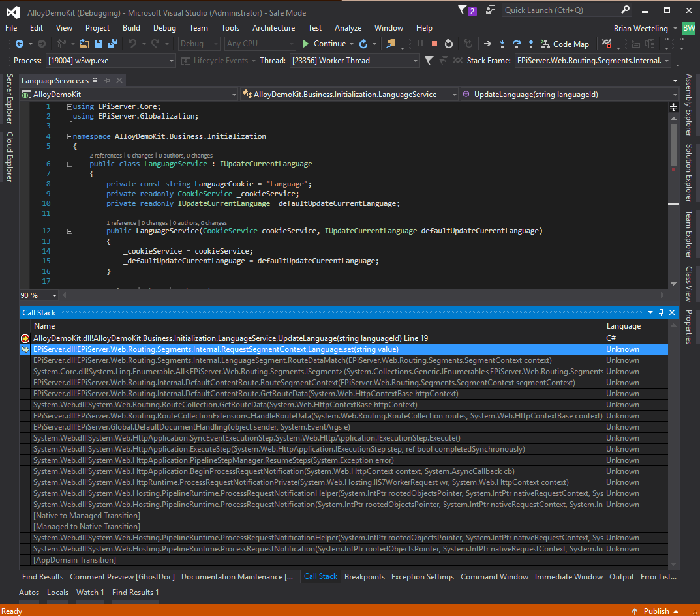Click the Step Over icon

[x=517, y=44]
